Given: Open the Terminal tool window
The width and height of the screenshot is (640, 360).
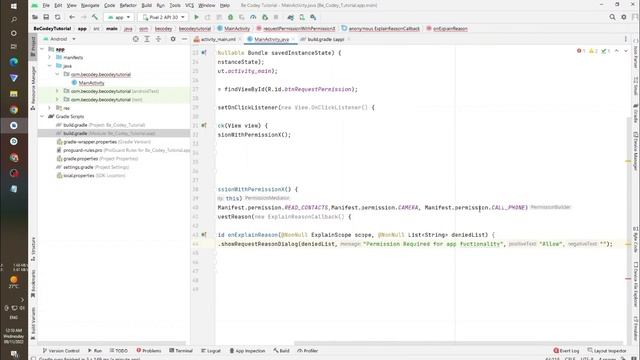Looking at the screenshot, I should (181, 351).
